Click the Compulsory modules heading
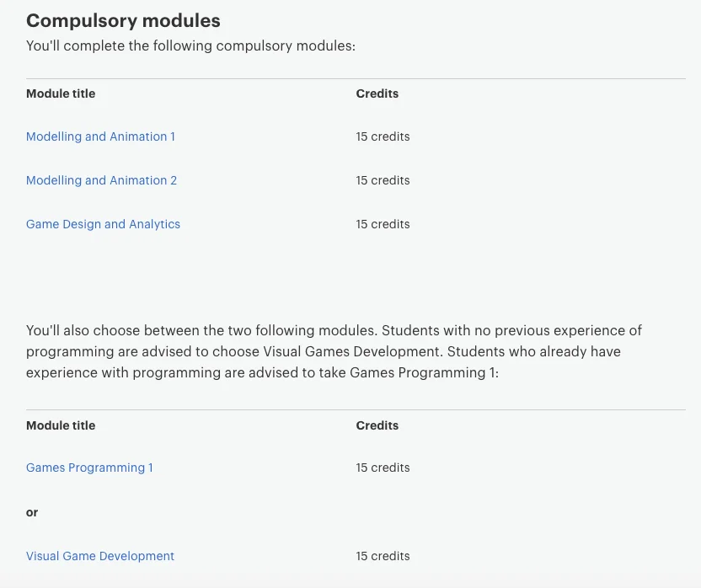 [123, 20]
